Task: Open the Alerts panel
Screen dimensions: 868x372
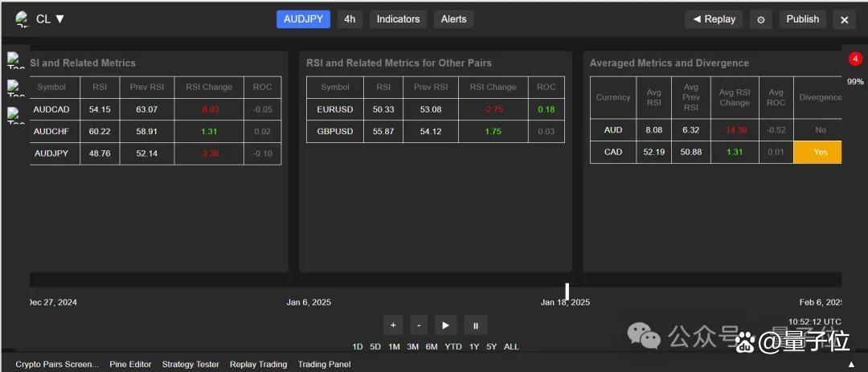Action: [453, 19]
